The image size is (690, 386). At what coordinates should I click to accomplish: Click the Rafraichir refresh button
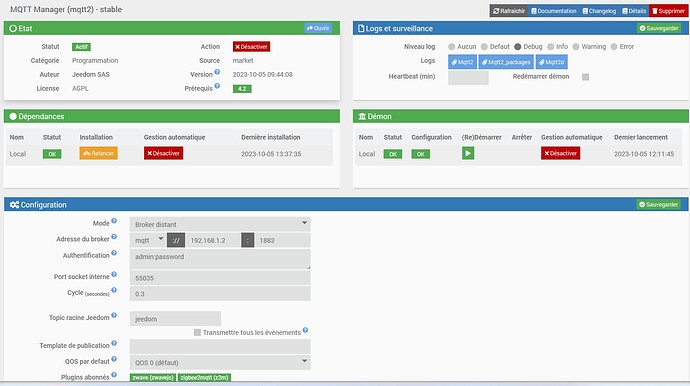[x=509, y=11]
